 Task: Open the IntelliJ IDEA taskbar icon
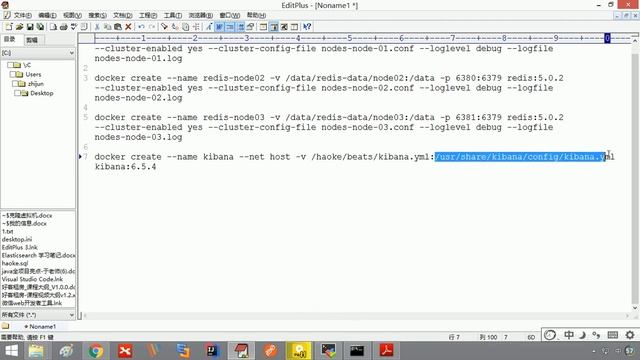(212, 351)
